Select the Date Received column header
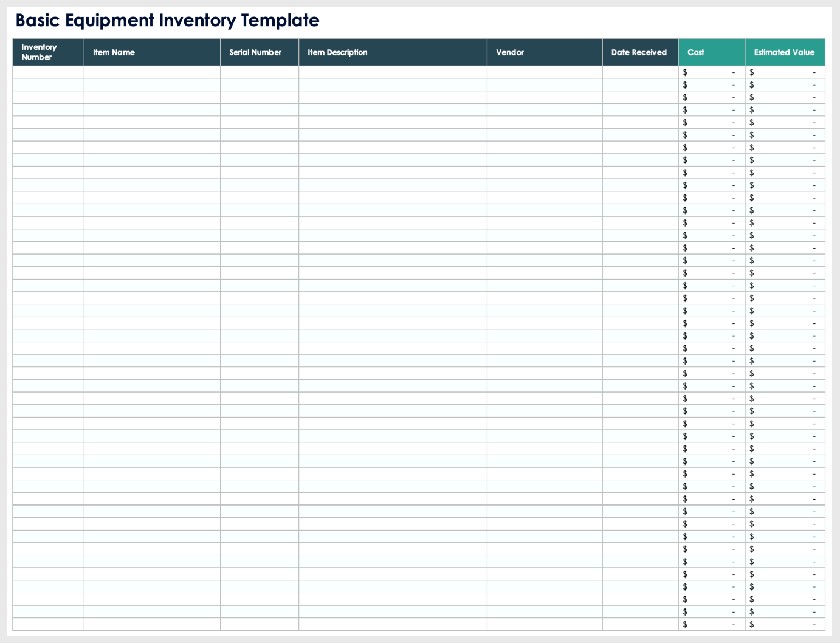Viewport: 840px width, 643px height. [640, 52]
